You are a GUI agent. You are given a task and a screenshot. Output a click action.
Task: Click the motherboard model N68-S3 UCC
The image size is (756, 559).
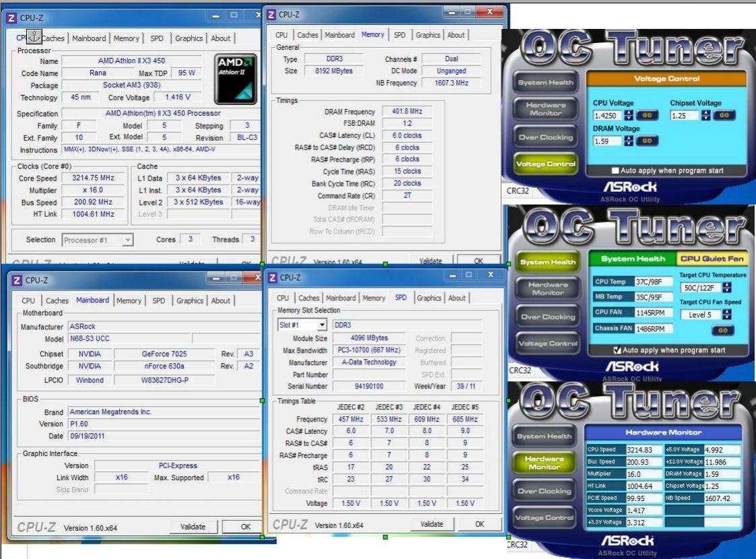[x=129, y=339]
